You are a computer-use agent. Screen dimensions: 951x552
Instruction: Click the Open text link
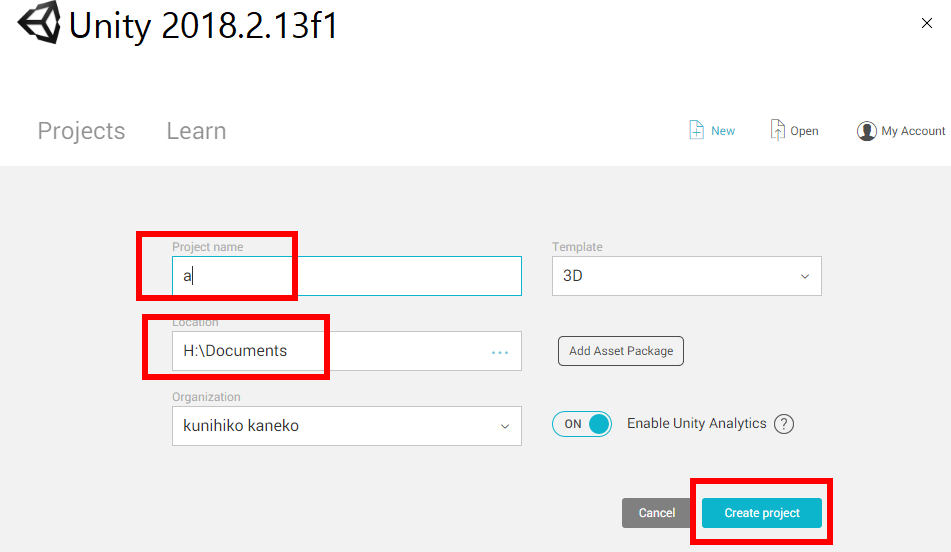click(804, 131)
